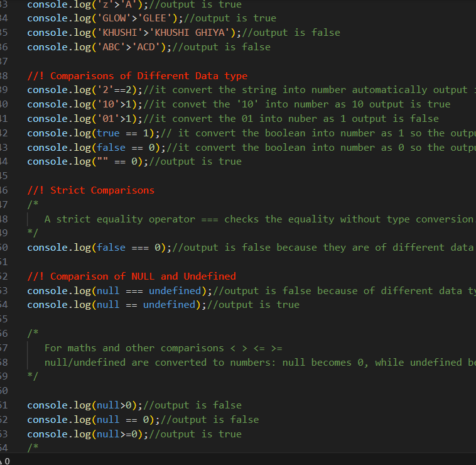Click the '*/' closer below 'A strict equality operator'
The image size is (476, 465).
33,233
